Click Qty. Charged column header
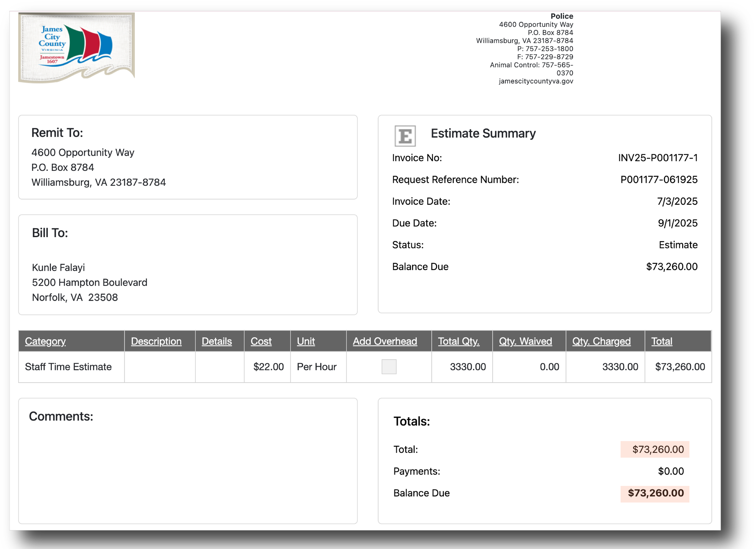756x549 pixels. [601, 341]
